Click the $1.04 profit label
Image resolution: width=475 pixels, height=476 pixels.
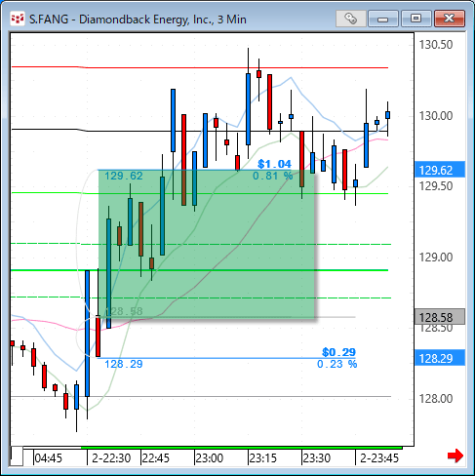pos(274,164)
